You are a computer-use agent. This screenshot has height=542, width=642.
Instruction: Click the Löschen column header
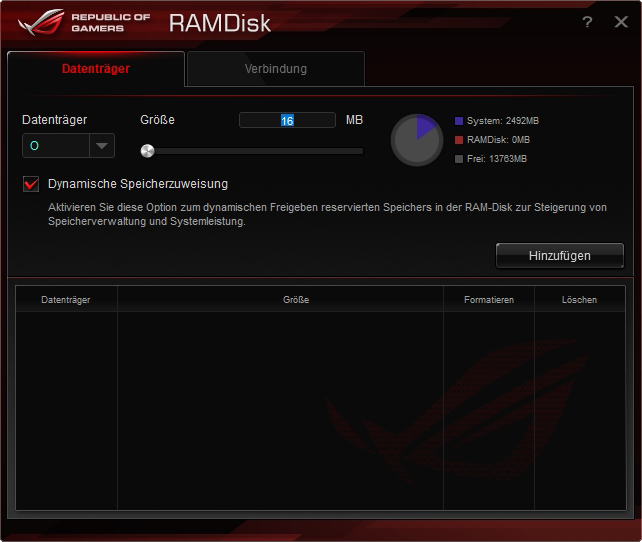click(x=579, y=300)
